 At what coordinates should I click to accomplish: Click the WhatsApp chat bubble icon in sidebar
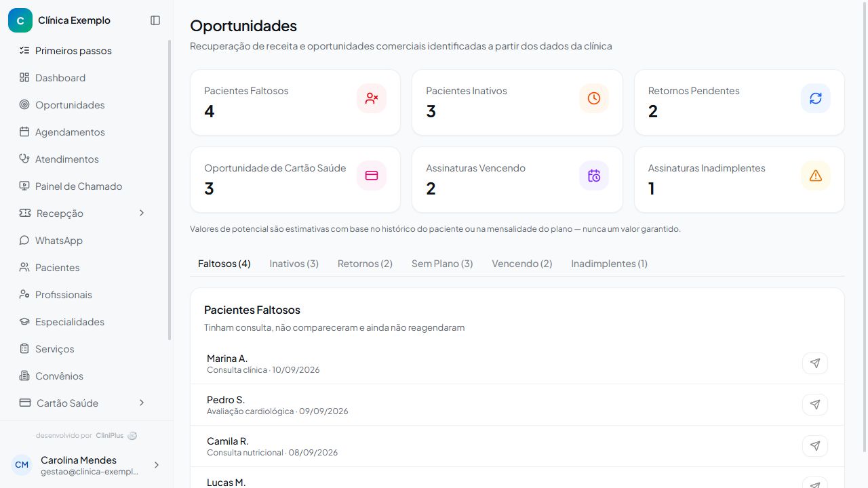(24, 241)
